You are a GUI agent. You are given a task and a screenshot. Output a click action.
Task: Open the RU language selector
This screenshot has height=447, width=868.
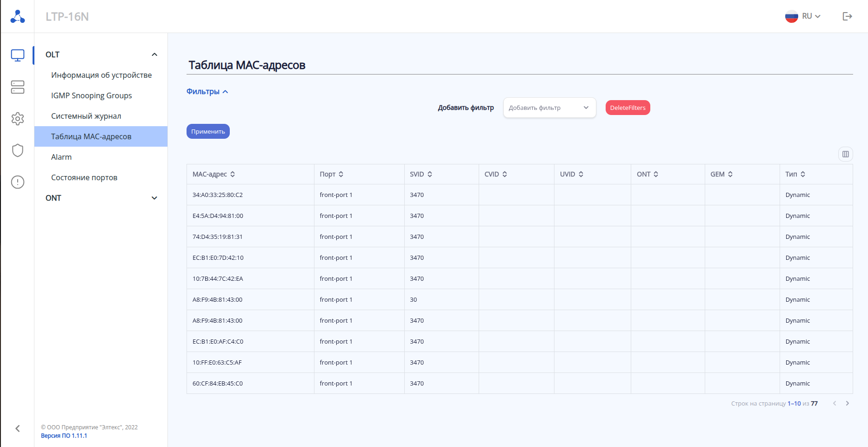803,16
